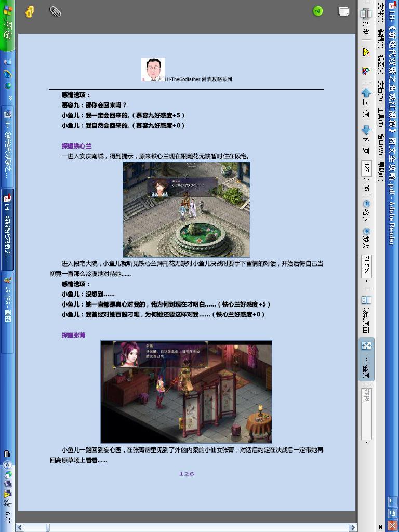Open the Window (窗口) menu

(x=381, y=144)
